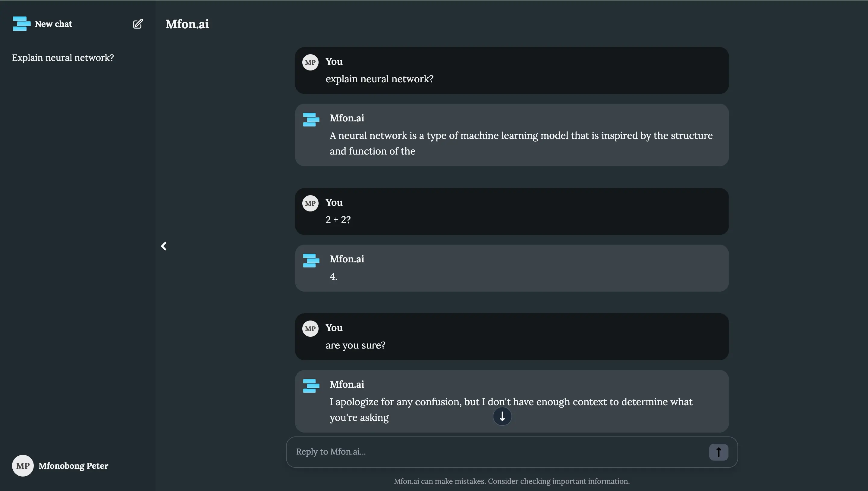The image size is (868, 491).
Task: Click Mfon.ai logo on the '4.' reply
Action: click(311, 261)
